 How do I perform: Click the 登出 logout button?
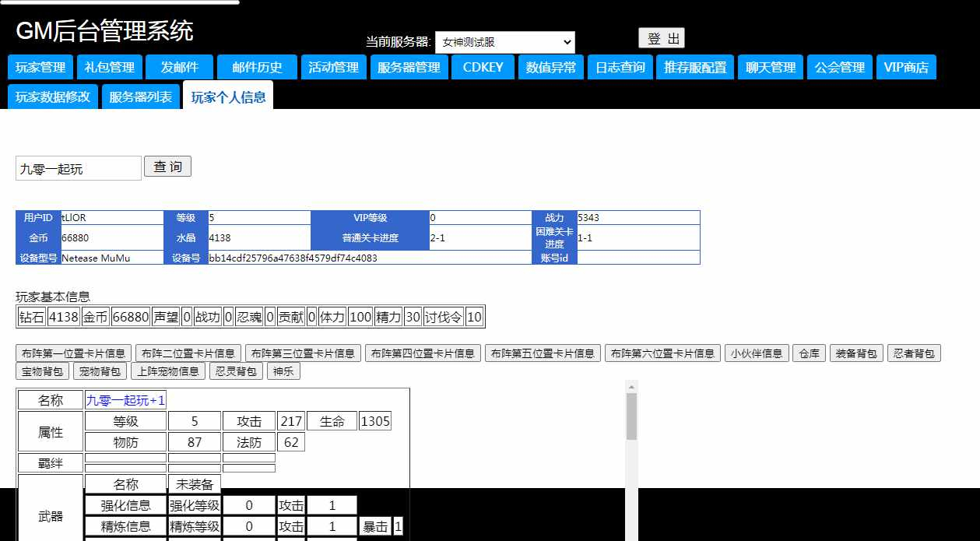coord(661,39)
